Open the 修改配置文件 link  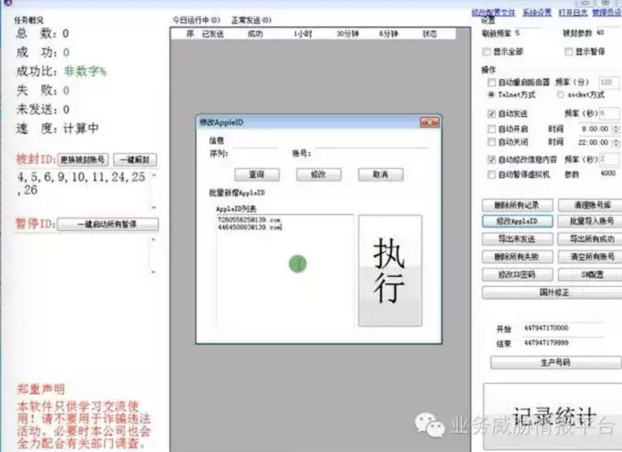pyautogui.click(x=493, y=13)
